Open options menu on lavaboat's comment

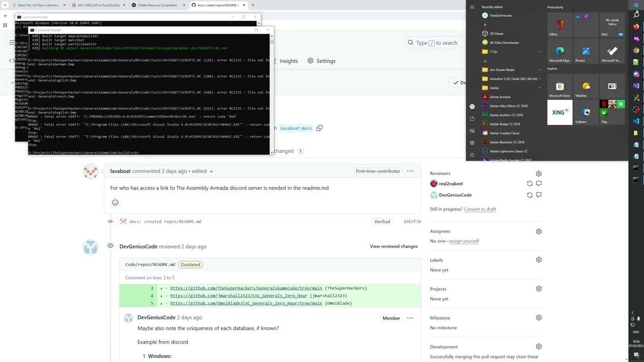[x=410, y=171]
